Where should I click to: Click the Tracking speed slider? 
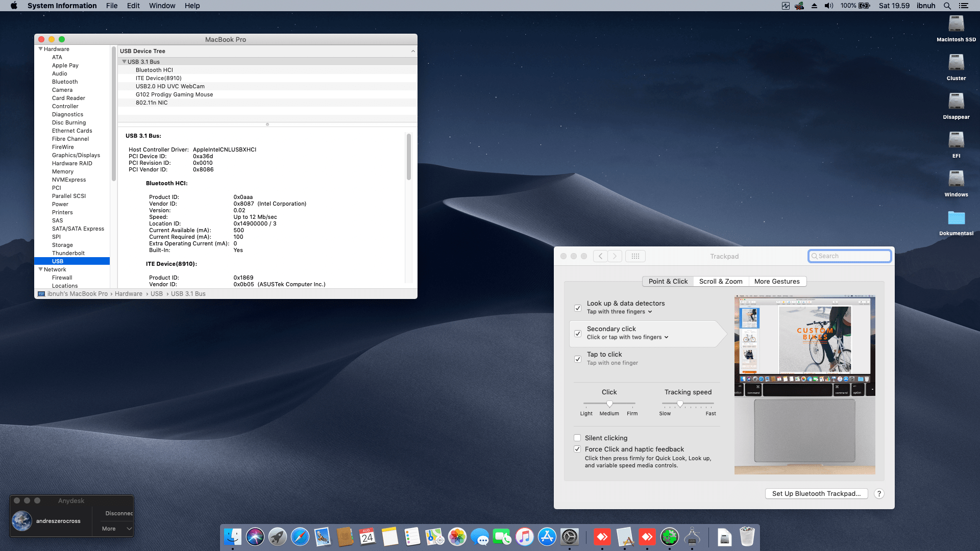click(x=688, y=404)
